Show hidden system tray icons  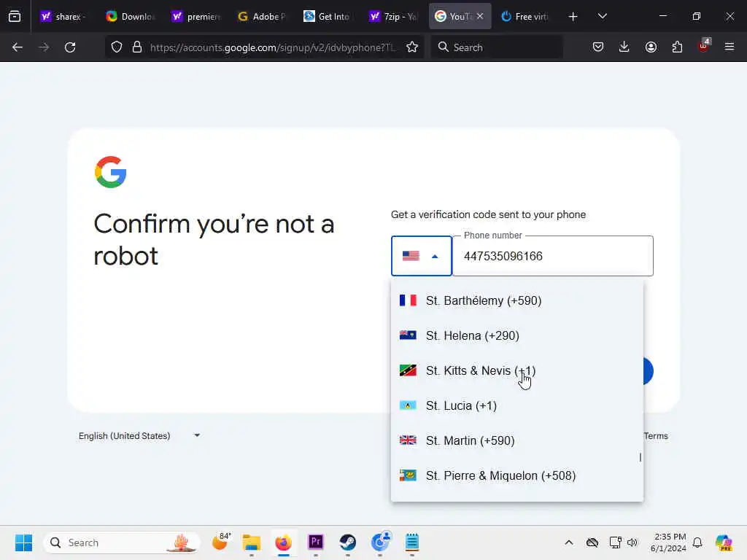(569, 542)
